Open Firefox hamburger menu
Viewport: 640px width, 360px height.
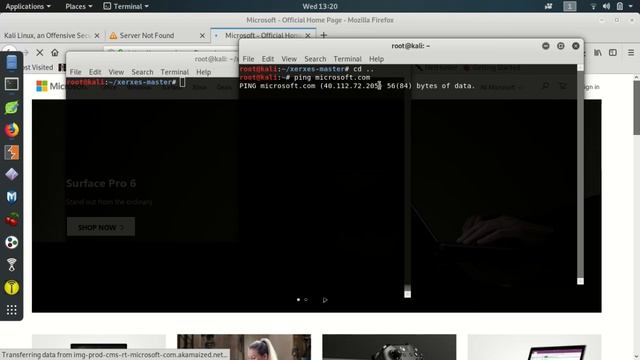click(x=631, y=53)
